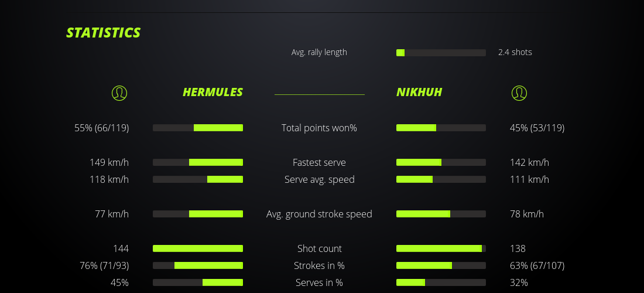Select the Avg. ground stroke speed label
Screen dimensions: 644x293
(319, 214)
